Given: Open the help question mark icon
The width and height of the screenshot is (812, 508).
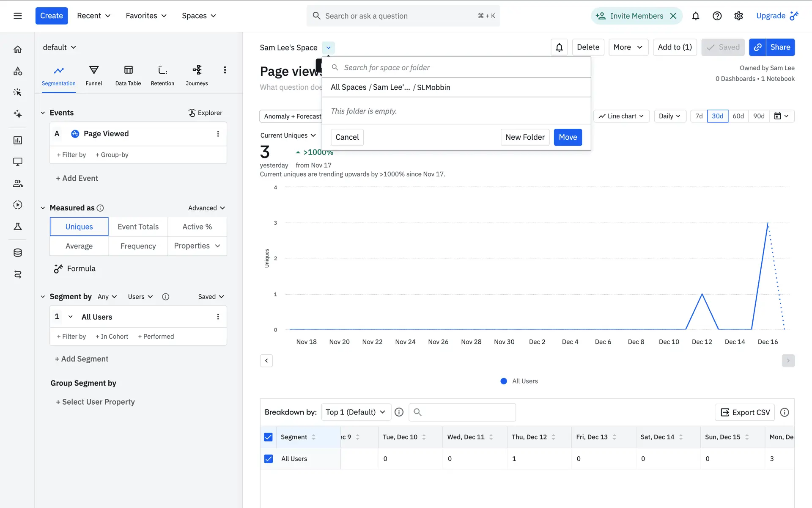Looking at the screenshot, I should 717,16.
